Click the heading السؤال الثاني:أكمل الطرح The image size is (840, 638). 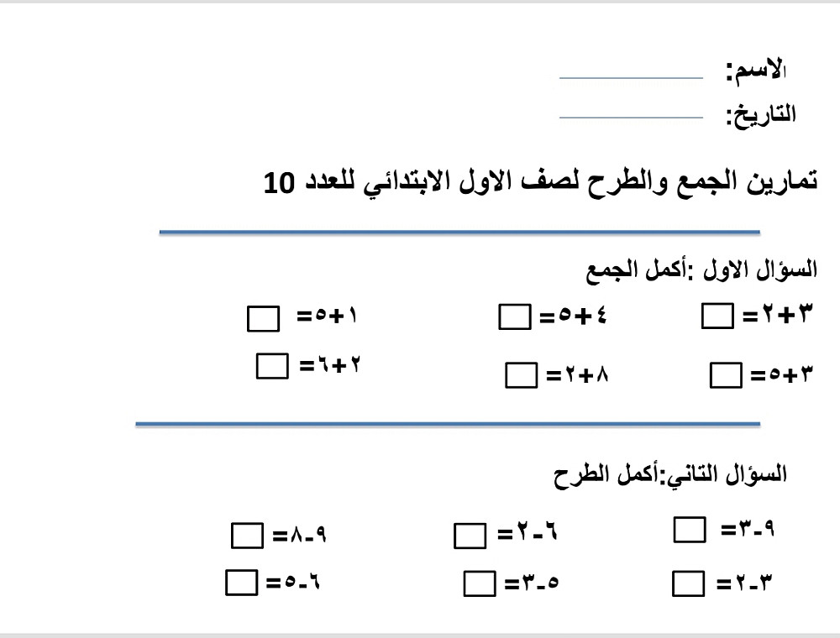click(x=670, y=476)
